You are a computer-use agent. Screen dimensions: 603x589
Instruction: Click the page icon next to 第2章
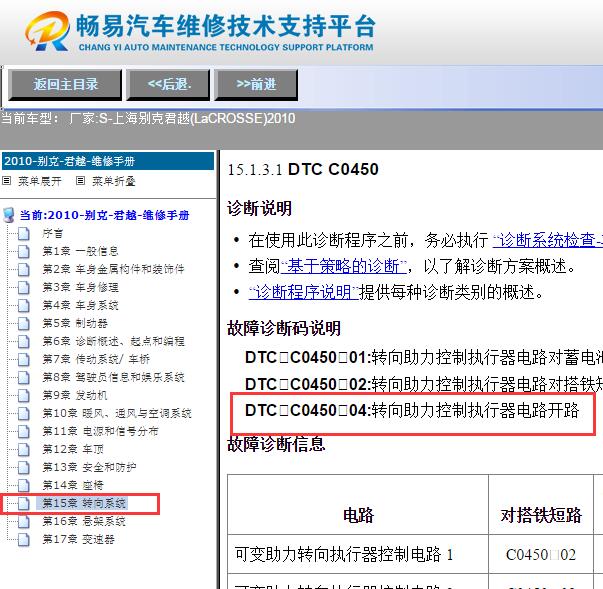24,269
